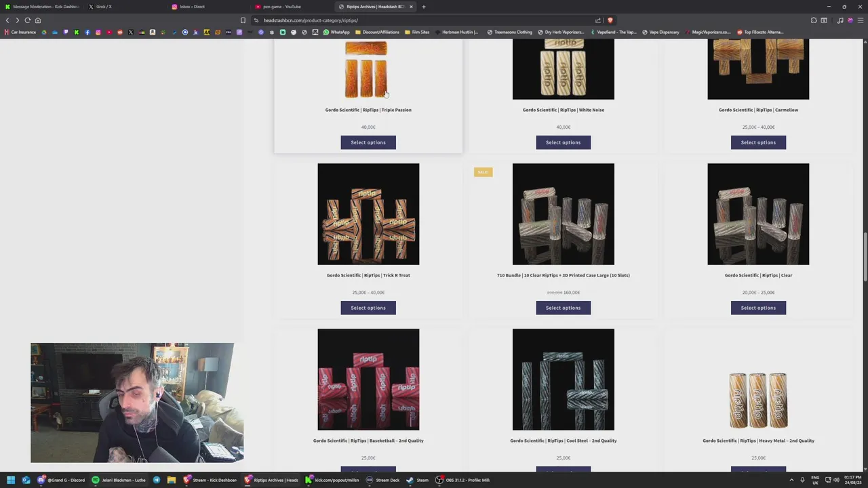Open Trick R Treat product image
Image resolution: width=868 pixels, height=488 pixels.
pyautogui.click(x=368, y=214)
